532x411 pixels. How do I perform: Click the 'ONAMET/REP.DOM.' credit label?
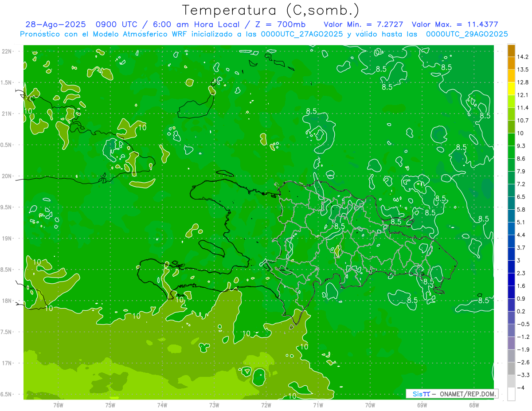468,394
